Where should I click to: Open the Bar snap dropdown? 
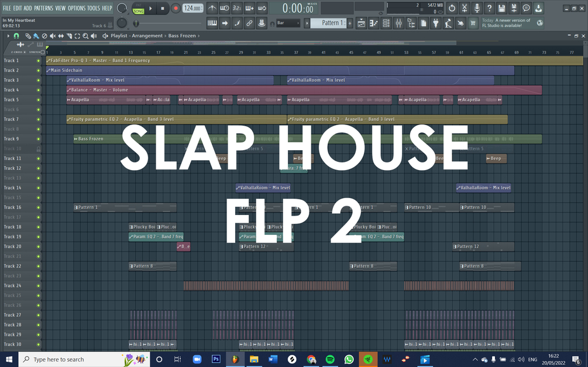(288, 23)
